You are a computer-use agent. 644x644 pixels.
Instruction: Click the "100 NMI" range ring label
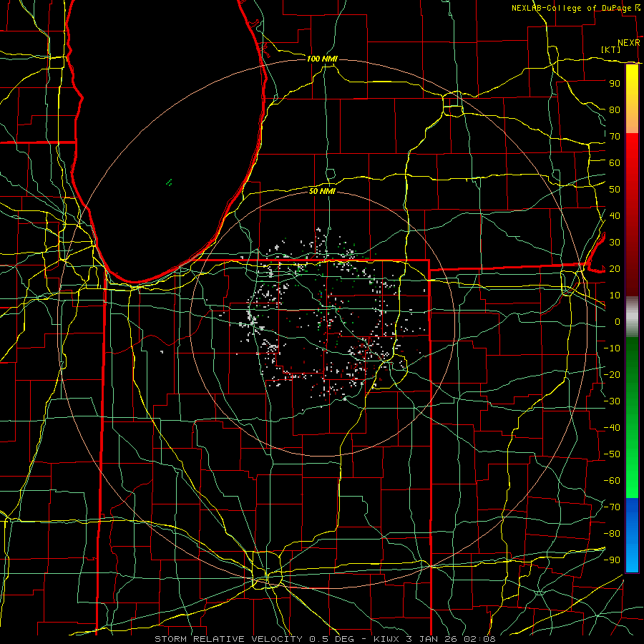tap(322, 59)
